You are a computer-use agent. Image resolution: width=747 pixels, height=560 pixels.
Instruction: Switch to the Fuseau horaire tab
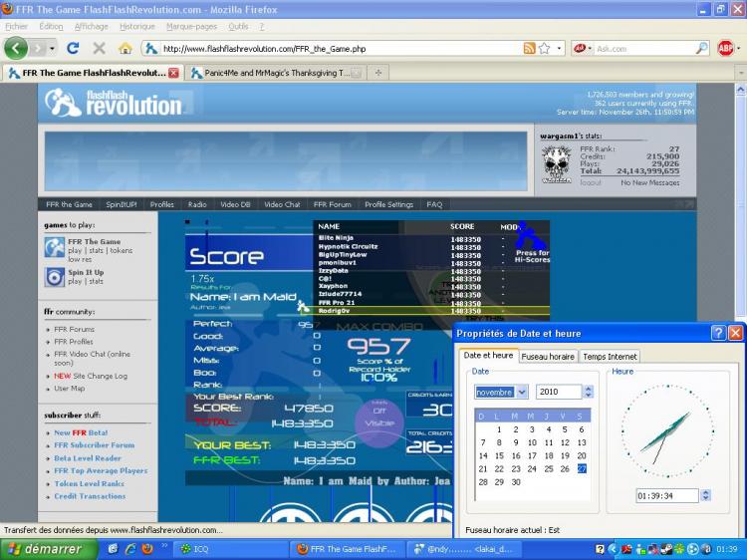[x=548, y=356]
